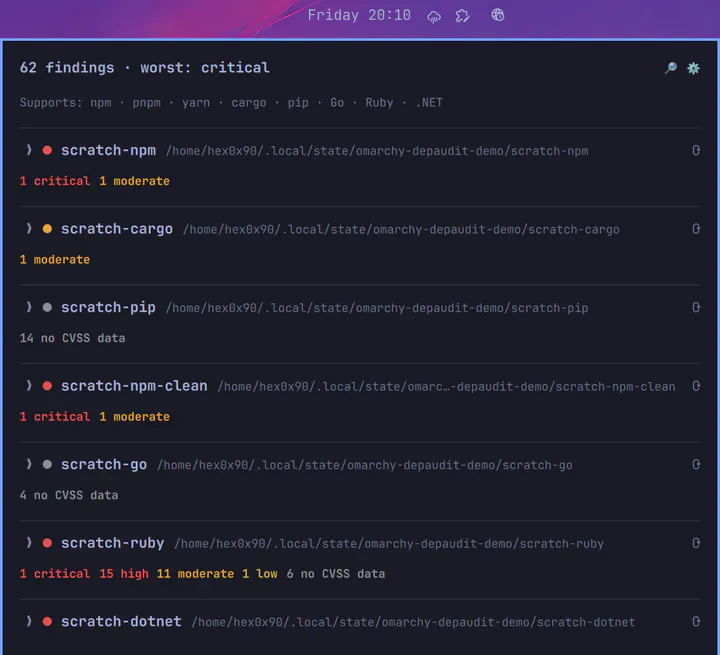Click the puzzle piece icon in top bar
The height and width of the screenshot is (655, 720).
point(462,16)
